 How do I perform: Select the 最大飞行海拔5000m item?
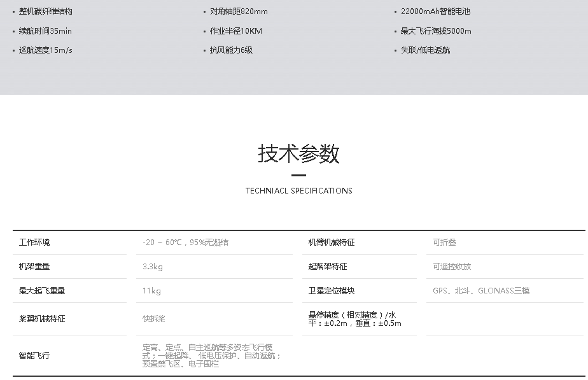pos(436,31)
